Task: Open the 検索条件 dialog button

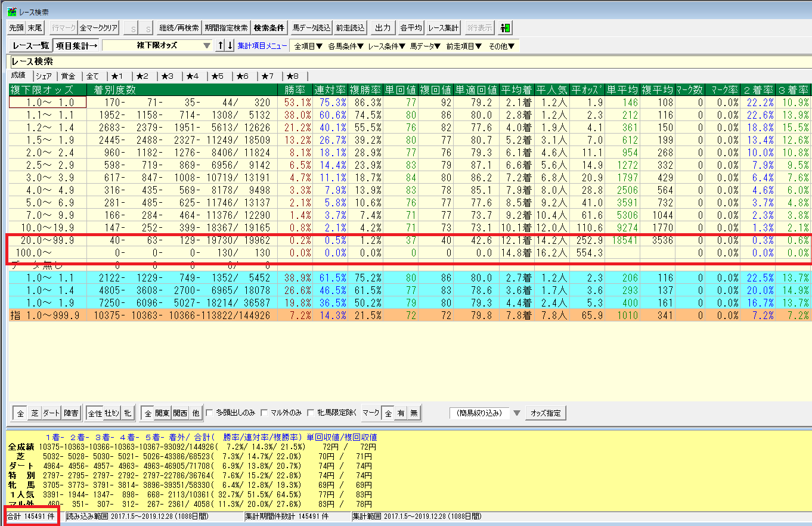Action: 269,27
